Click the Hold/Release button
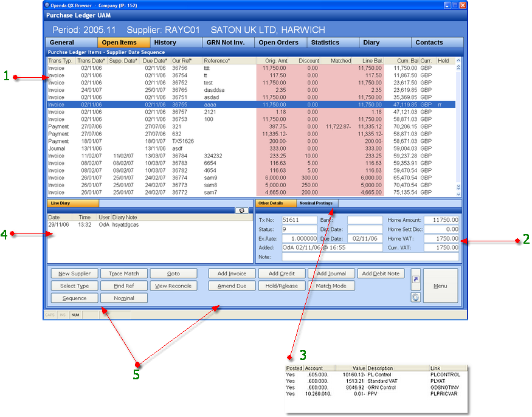 282,286
